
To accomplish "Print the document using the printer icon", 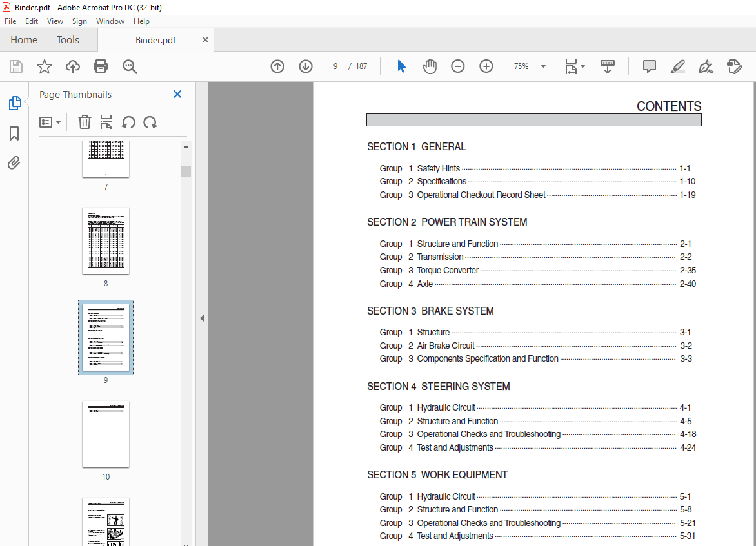I will click(101, 66).
